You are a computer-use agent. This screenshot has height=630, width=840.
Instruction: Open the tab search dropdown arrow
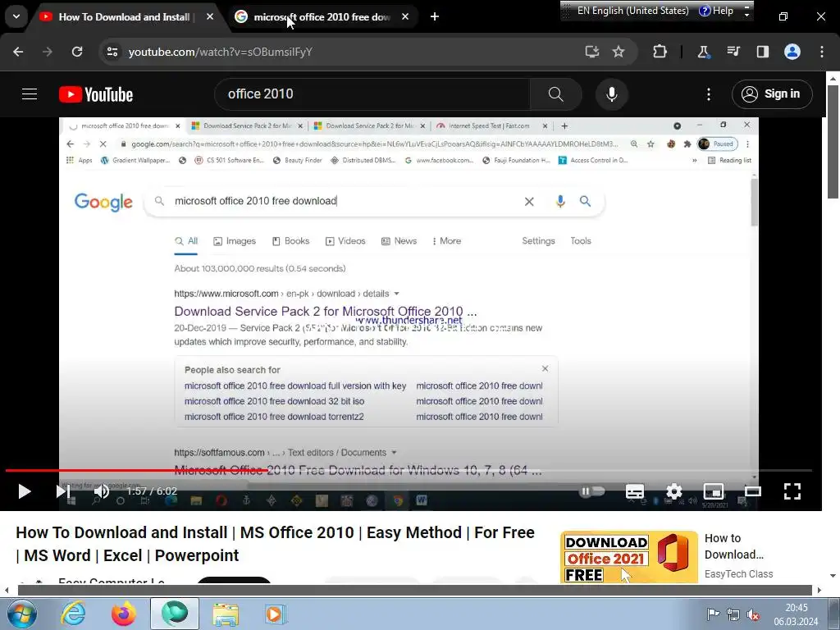click(16, 16)
